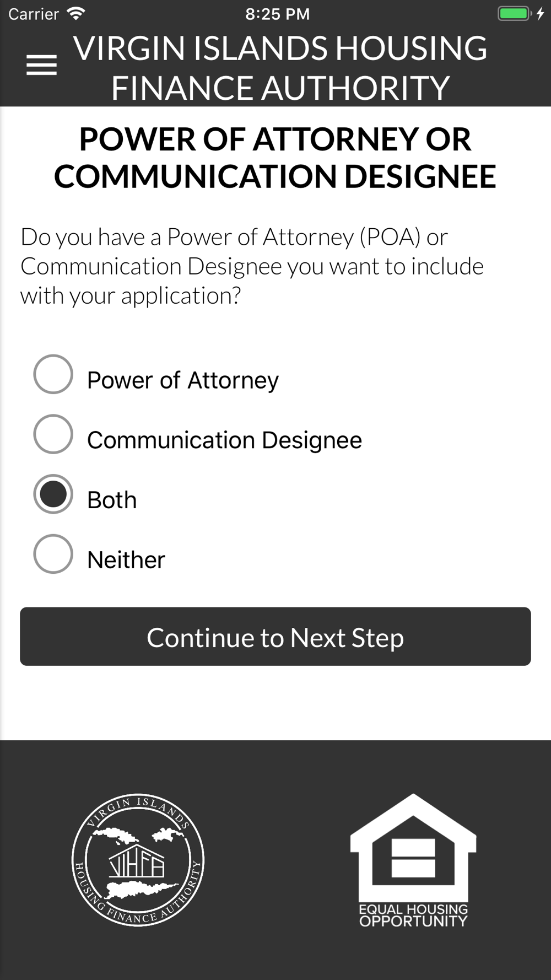The width and height of the screenshot is (551, 980).
Task: Tap the Equal Housing Opportunity house icon
Action: [x=413, y=847]
